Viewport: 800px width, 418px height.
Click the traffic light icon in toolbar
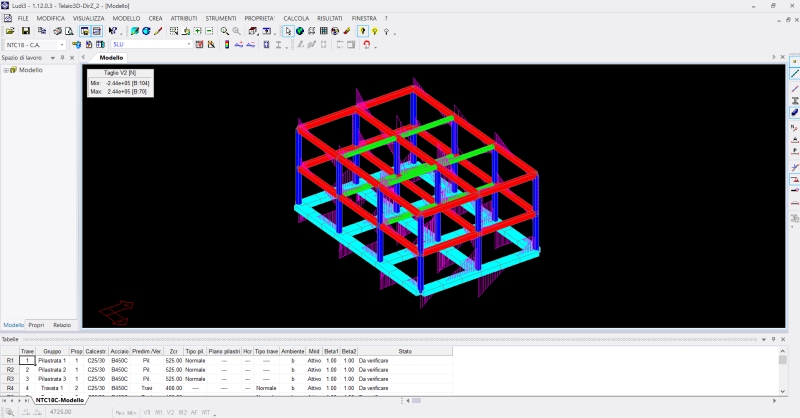(x=225, y=45)
